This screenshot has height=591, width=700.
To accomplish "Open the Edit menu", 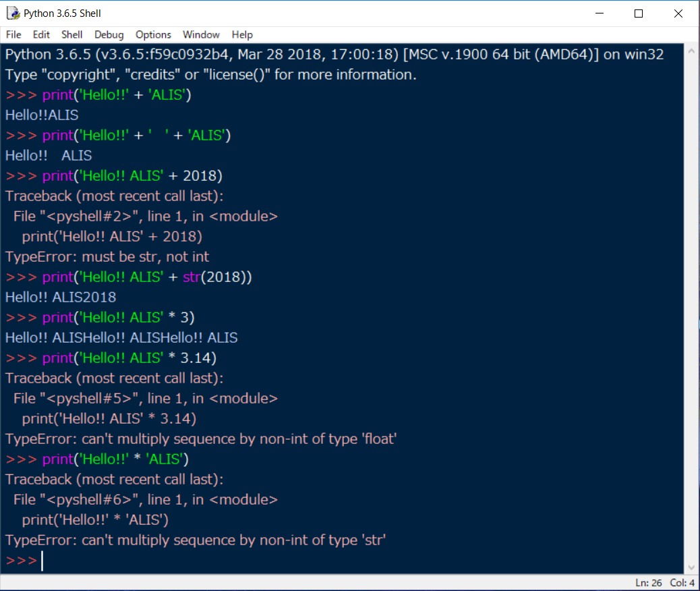I will (41, 34).
